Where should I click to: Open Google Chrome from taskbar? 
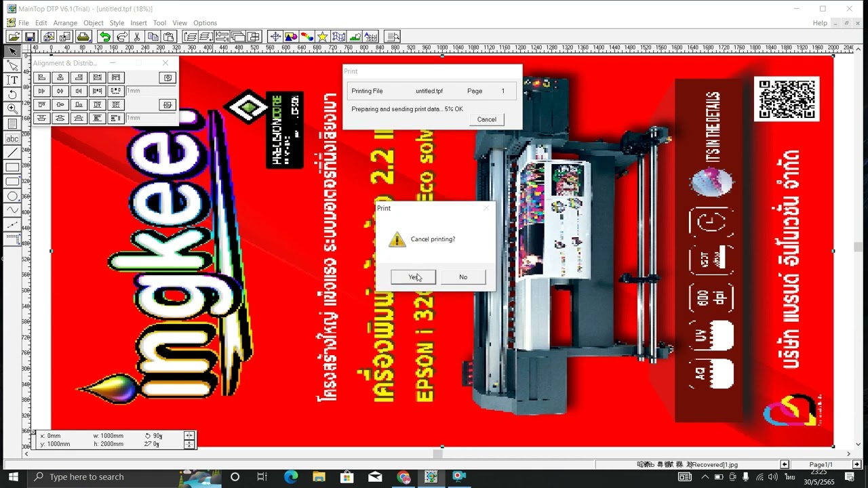tap(403, 476)
